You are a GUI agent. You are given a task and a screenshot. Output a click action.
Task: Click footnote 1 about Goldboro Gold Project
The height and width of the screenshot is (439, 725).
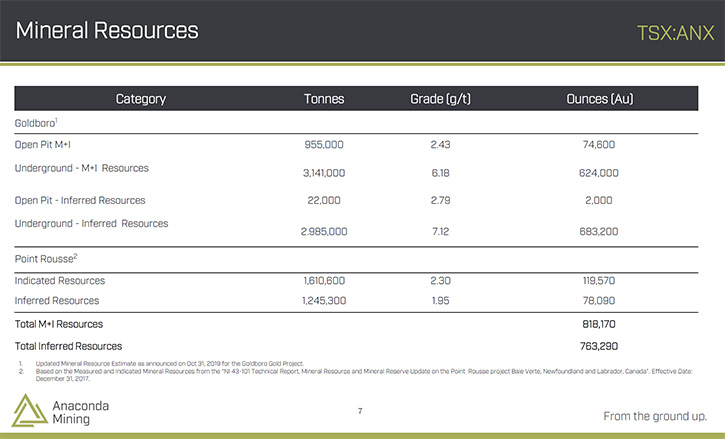(169, 364)
